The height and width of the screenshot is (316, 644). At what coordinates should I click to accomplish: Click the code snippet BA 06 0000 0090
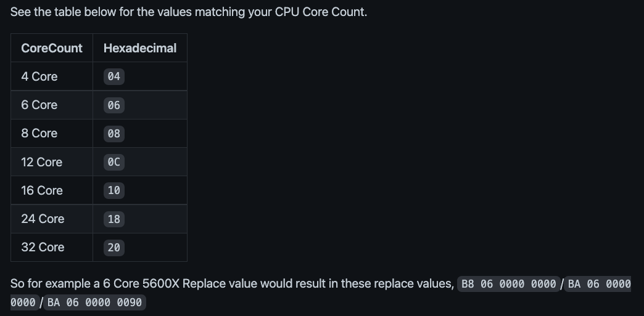coord(94,302)
